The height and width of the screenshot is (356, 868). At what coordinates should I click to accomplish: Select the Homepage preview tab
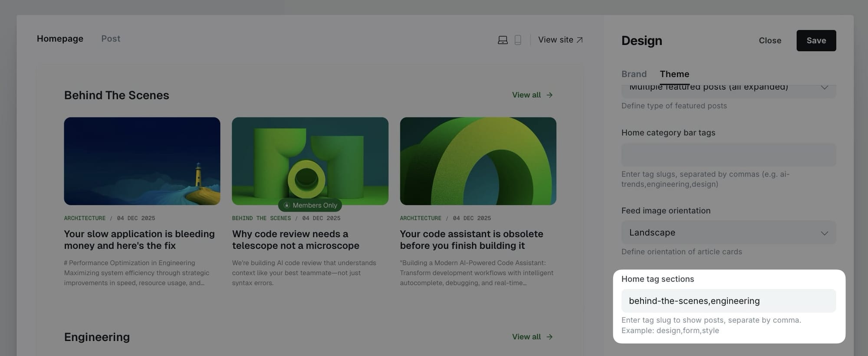click(x=60, y=39)
